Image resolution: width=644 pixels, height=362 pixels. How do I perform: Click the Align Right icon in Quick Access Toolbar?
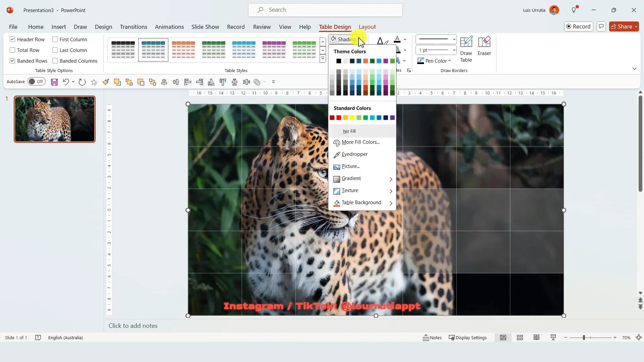pos(200,82)
